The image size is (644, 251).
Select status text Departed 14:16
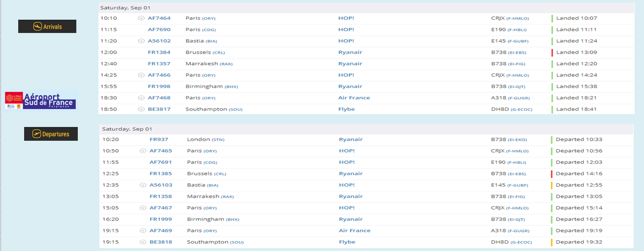pos(579,173)
